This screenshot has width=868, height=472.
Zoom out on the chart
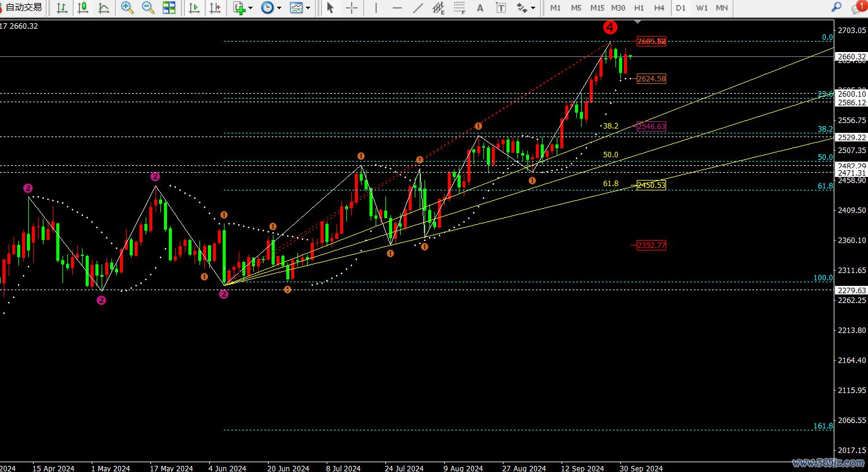[148, 8]
